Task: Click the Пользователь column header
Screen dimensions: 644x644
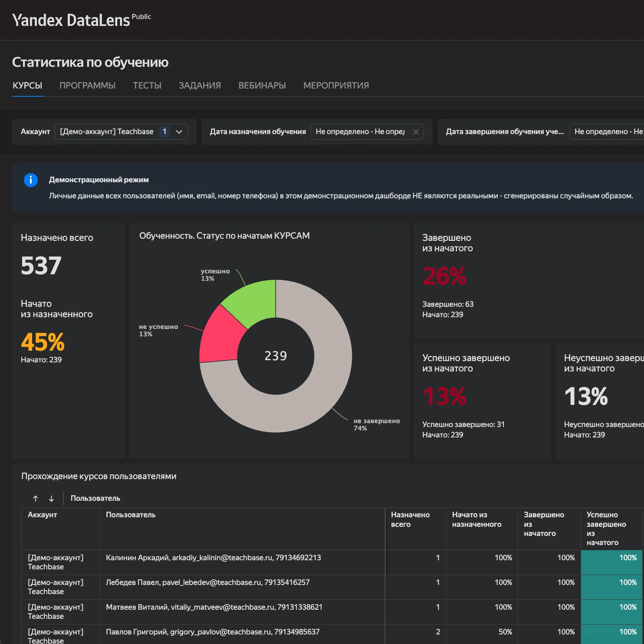Action: point(243,529)
